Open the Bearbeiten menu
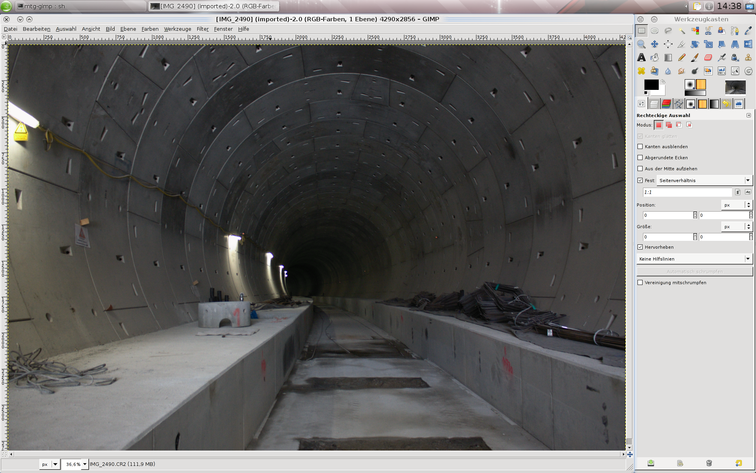756x473 pixels. click(x=36, y=29)
